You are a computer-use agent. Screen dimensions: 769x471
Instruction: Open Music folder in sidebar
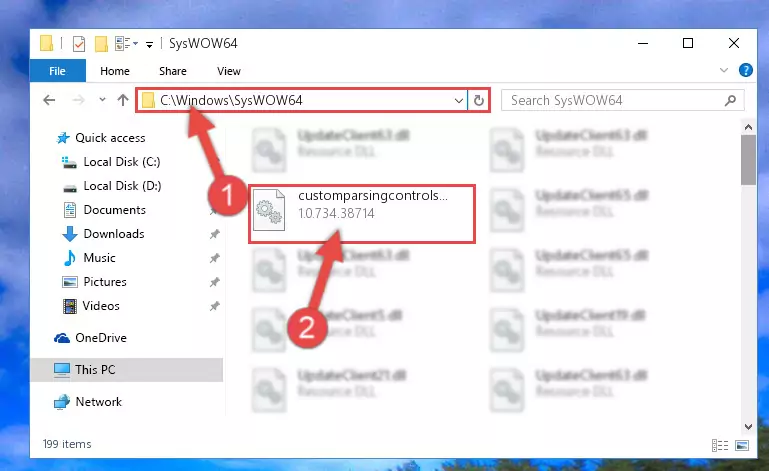pyautogui.click(x=100, y=258)
